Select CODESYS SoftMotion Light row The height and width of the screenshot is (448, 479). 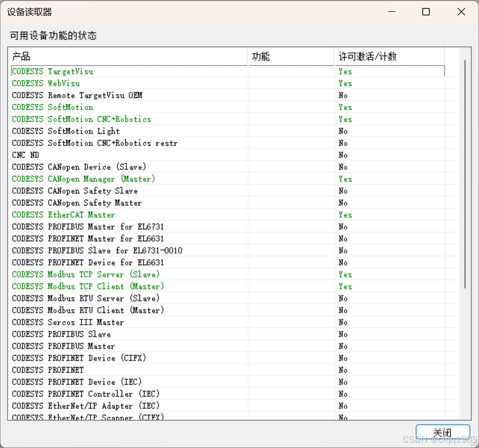(228, 131)
